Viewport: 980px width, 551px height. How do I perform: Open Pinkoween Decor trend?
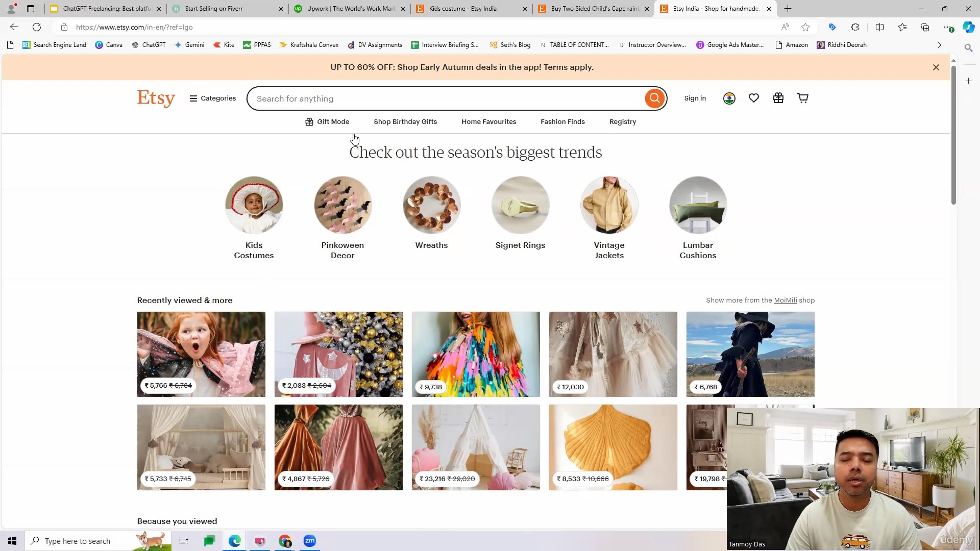tap(342, 218)
